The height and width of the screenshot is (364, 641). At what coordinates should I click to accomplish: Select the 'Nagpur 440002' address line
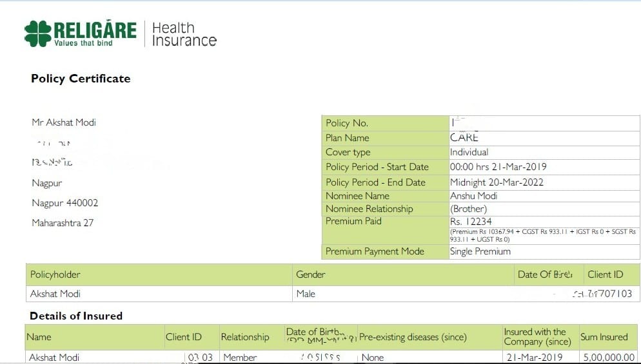pos(65,203)
